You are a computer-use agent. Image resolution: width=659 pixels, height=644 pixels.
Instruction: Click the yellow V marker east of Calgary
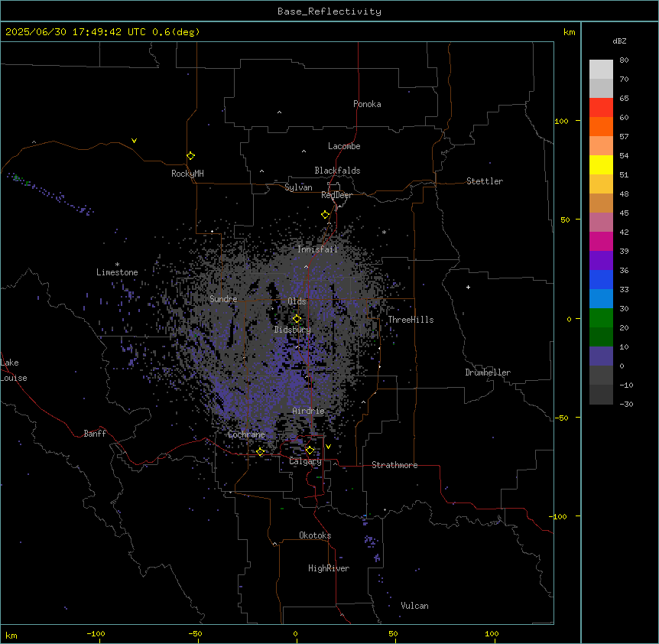tap(328, 447)
